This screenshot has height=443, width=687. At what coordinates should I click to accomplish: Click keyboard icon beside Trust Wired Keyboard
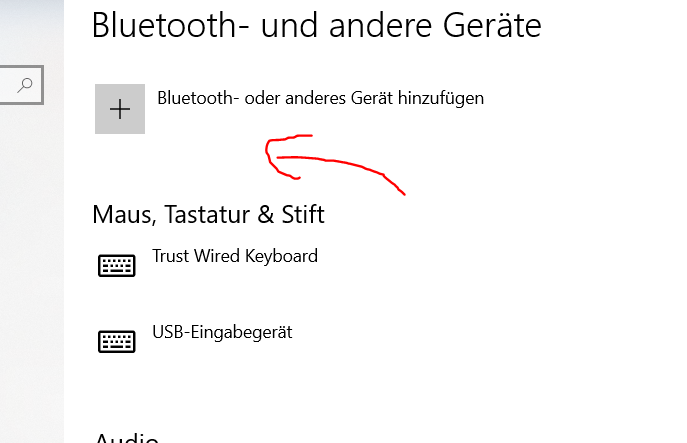tap(116, 265)
